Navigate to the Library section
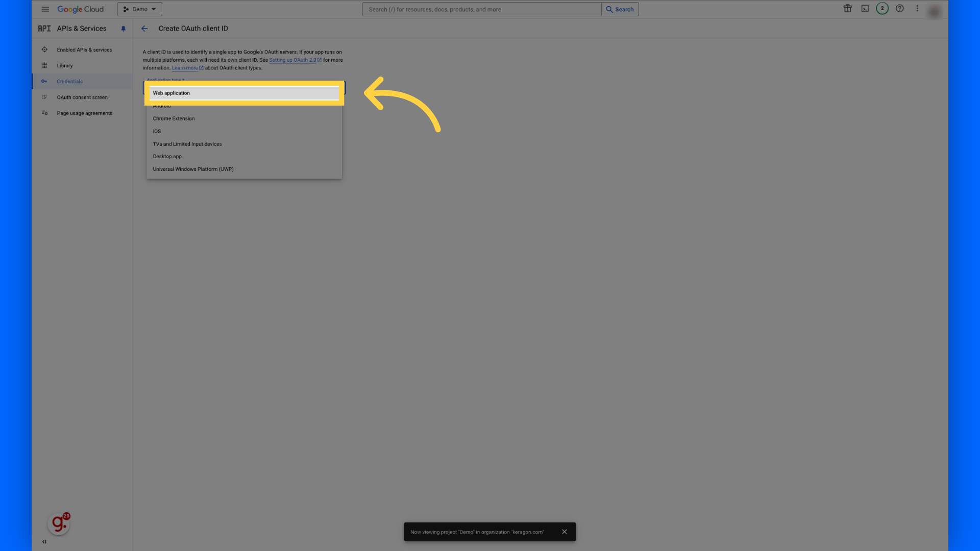 (x=64, y=65)
